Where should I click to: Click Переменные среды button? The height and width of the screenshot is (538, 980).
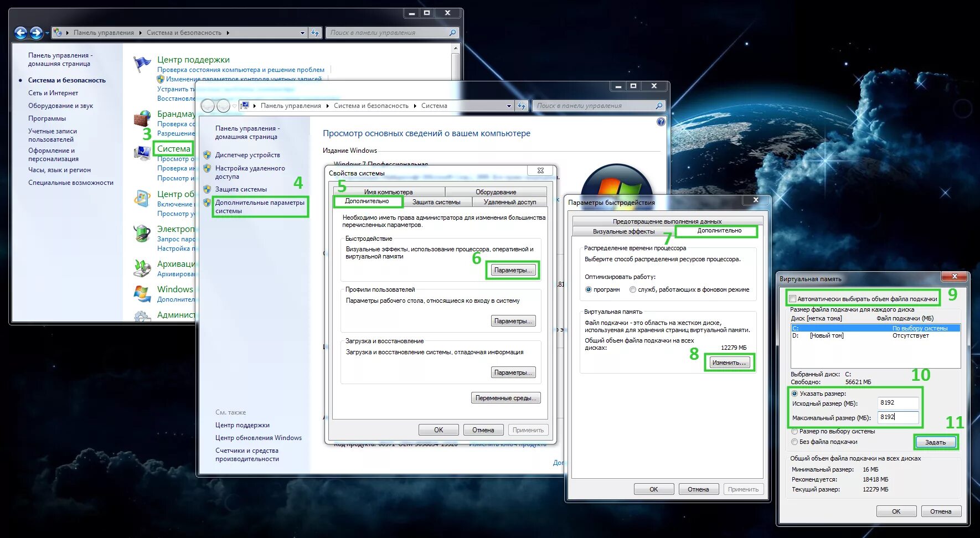coord(506,398)
